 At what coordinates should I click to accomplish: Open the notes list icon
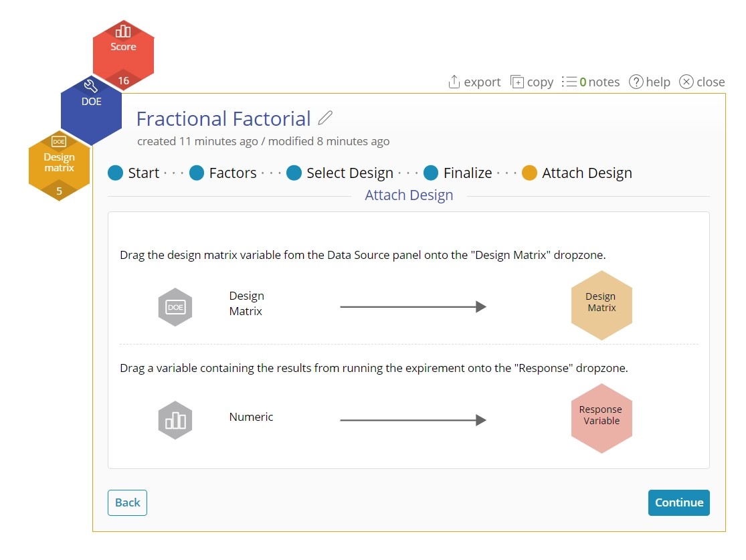[x=569, y=82]
